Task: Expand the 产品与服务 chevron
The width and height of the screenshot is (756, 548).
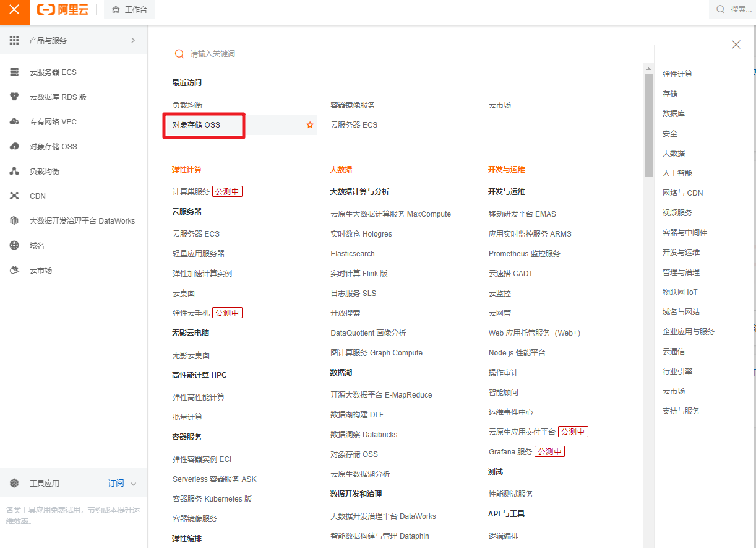Action: 133,40
